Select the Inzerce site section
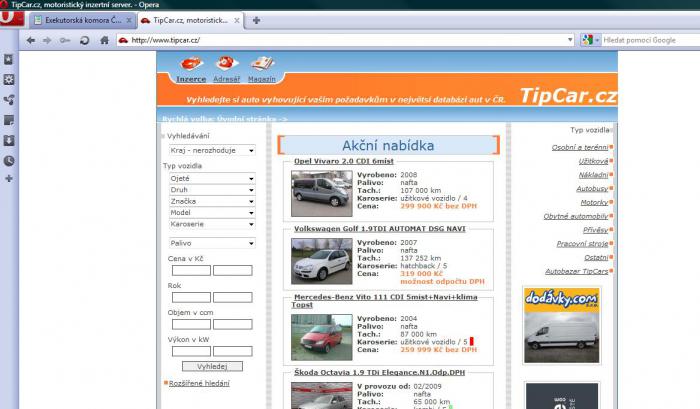Viewport: 700px width, 409px height. (191, 78)
